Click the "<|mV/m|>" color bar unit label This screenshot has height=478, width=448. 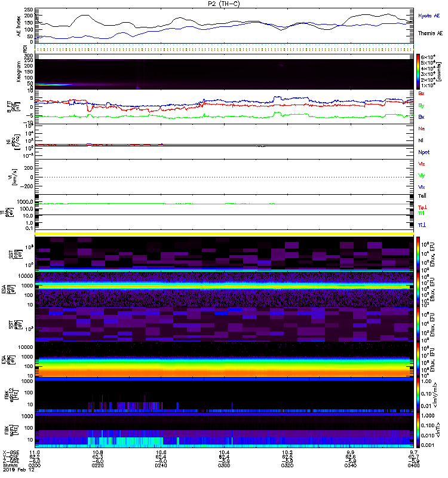[x=436, y=395]
